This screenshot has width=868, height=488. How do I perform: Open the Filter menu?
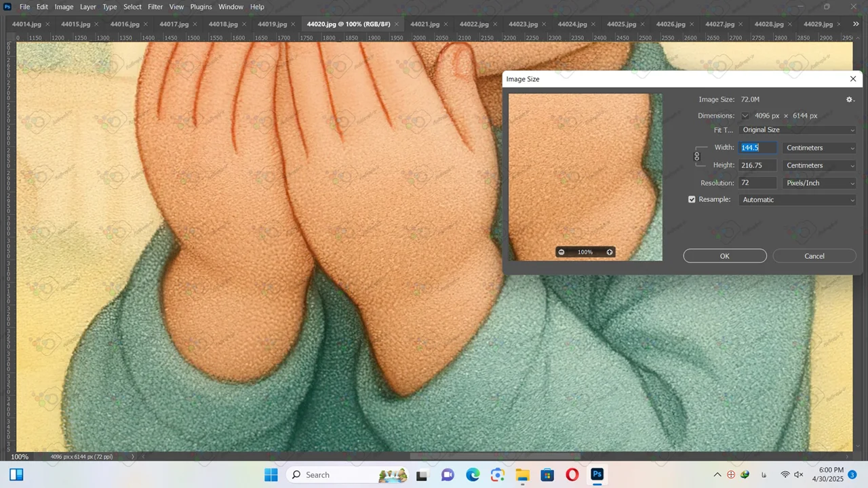[155, 7]
